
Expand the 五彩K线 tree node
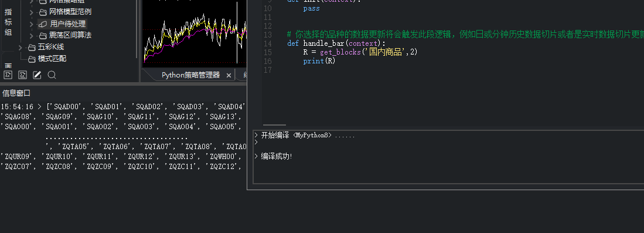point(20,48)
